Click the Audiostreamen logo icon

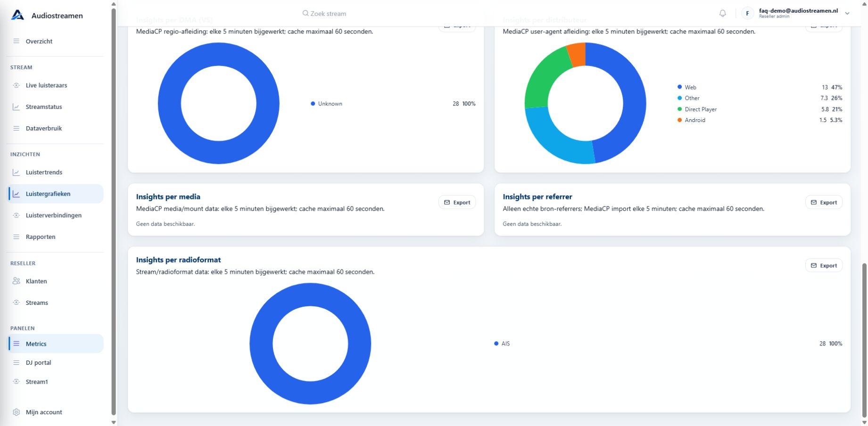tap(17, 15)
